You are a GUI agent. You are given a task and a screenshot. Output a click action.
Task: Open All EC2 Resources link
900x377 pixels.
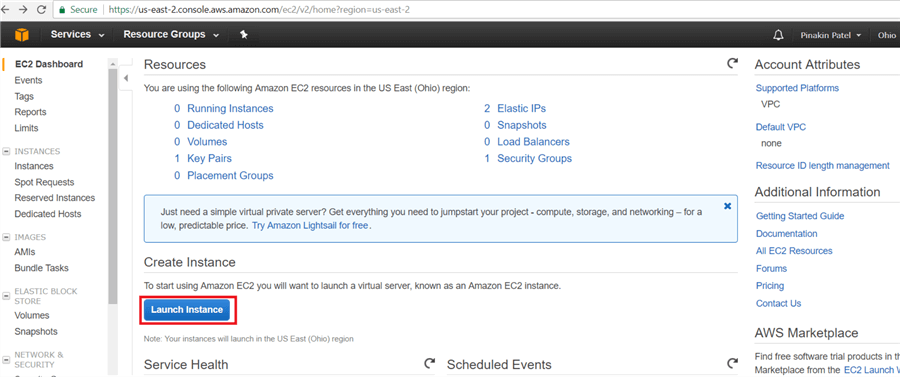[794, 251]
